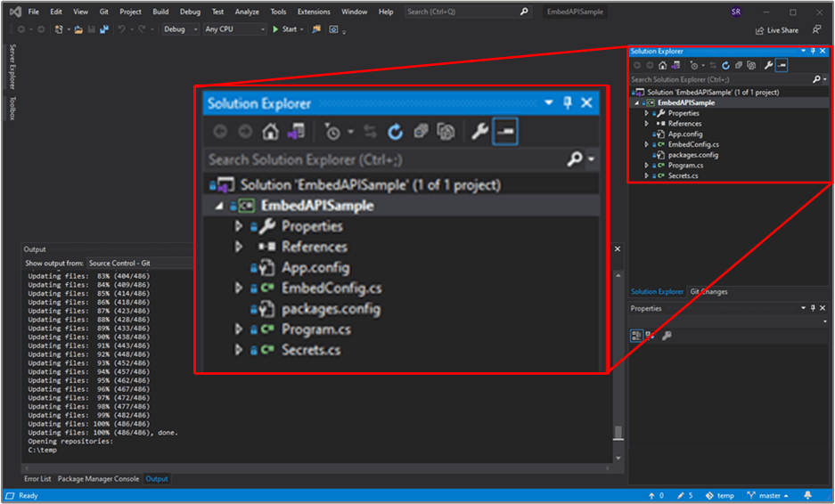The image size is (835, 504).
Task: Close the Output panel
Action: click(x=618, y=249)
